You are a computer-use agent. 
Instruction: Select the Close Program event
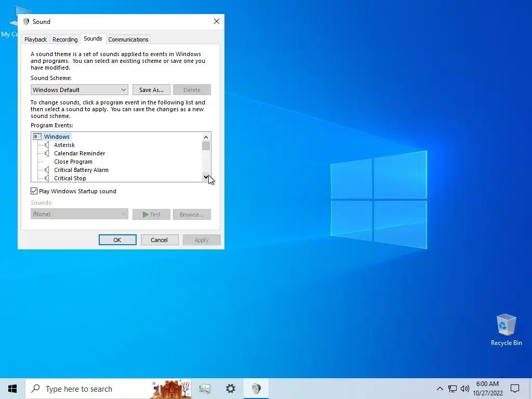pyautogui.click(x=73, y=162)
